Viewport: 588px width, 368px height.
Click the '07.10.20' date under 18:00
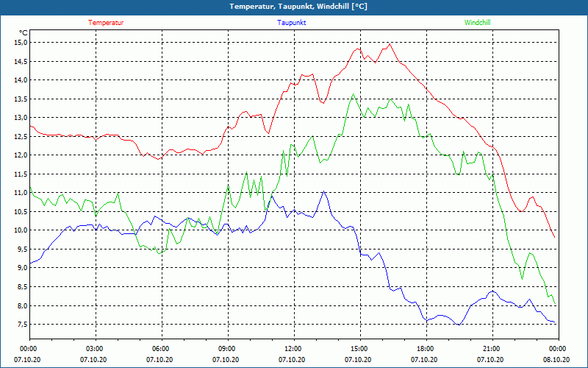coord(424,359)
